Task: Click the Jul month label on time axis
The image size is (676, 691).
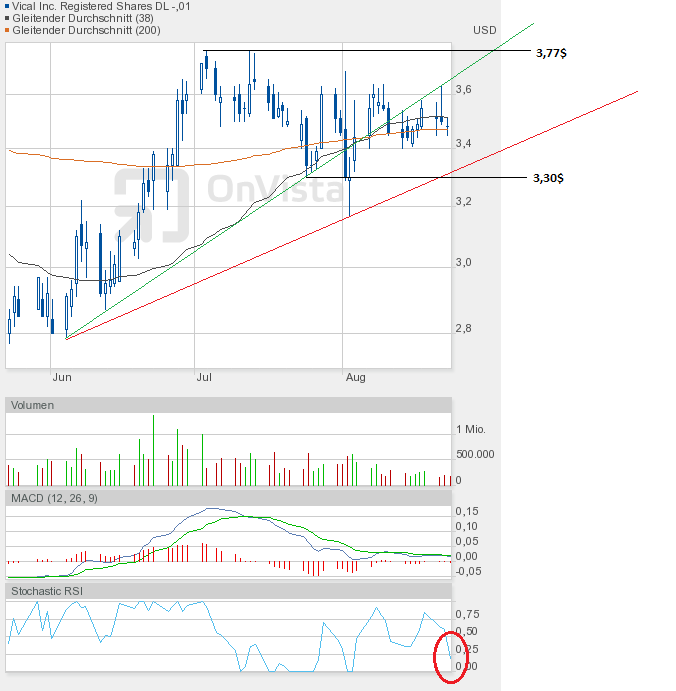Action: (x=204, y=377)
